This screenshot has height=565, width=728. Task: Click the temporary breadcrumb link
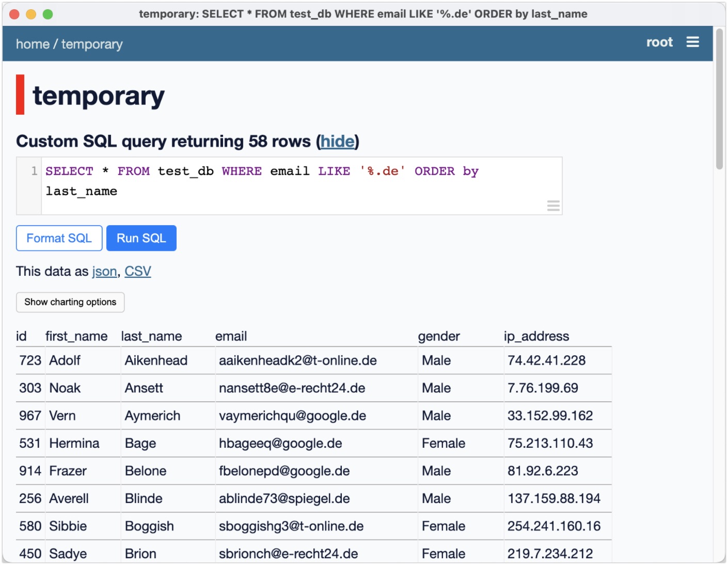[92, 44]
